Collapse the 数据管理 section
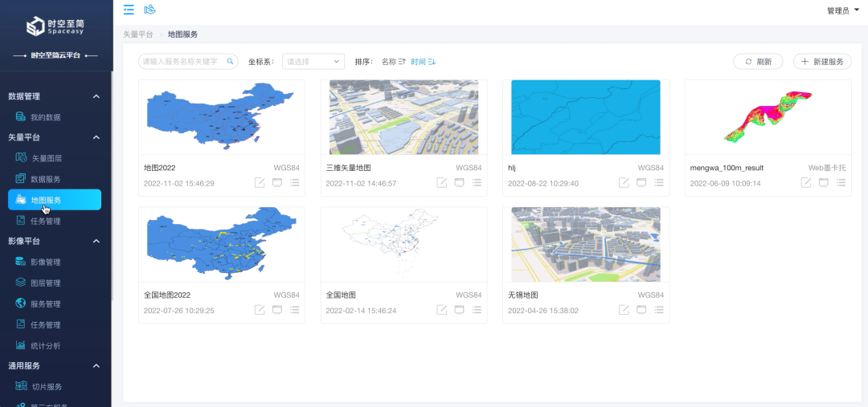868x407 pixels. (96, 96)
